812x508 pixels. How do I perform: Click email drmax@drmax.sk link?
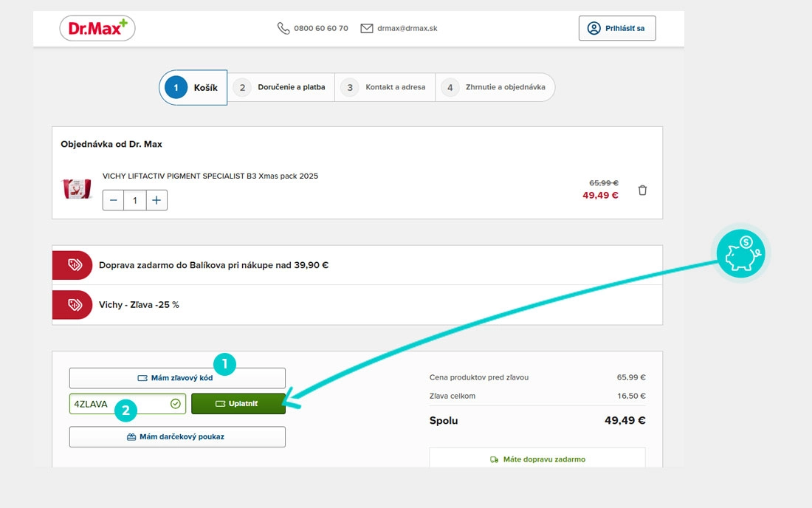(x=407, y=28)
